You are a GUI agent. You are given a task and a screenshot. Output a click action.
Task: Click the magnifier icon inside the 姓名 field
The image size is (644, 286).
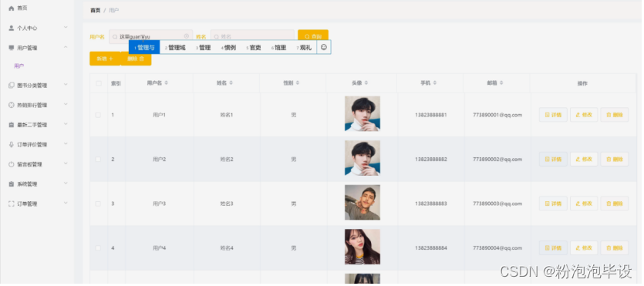217,36
